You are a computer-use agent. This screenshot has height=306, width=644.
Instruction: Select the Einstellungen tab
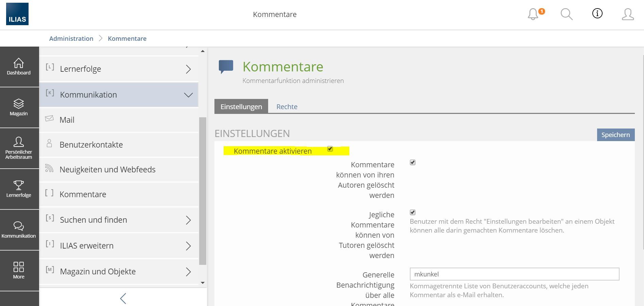241,107
